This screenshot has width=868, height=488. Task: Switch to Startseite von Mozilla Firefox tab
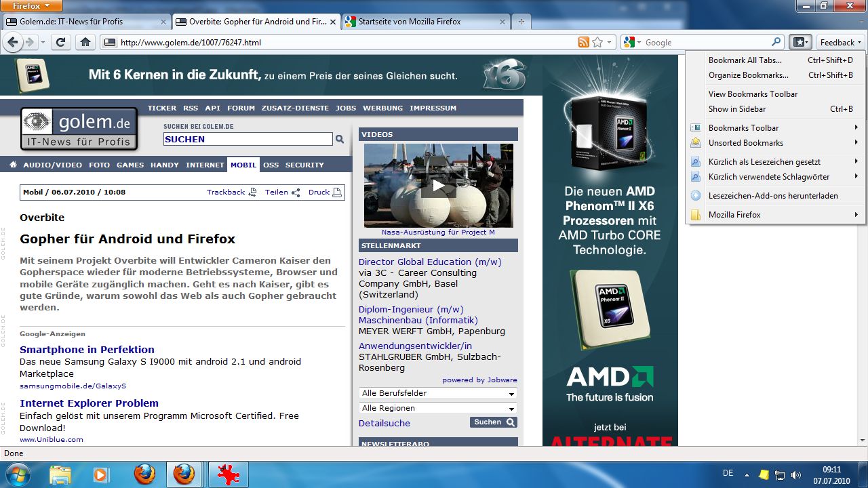click(x=409, y=22)
